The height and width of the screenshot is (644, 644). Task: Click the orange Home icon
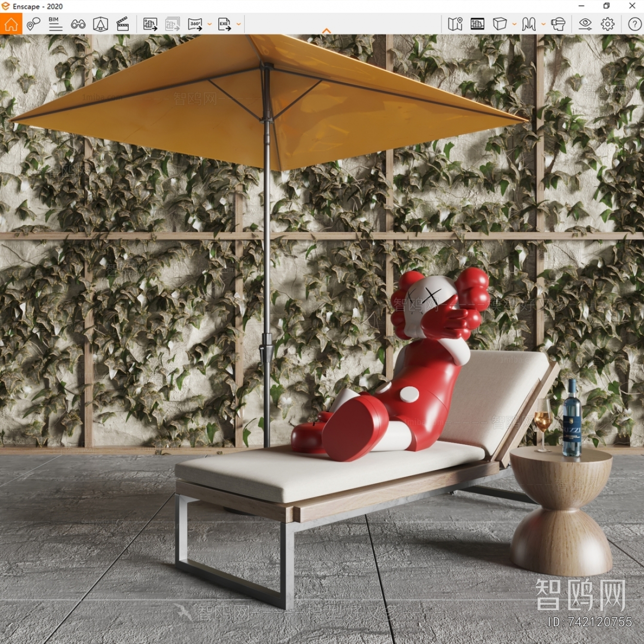pos(11,24)
